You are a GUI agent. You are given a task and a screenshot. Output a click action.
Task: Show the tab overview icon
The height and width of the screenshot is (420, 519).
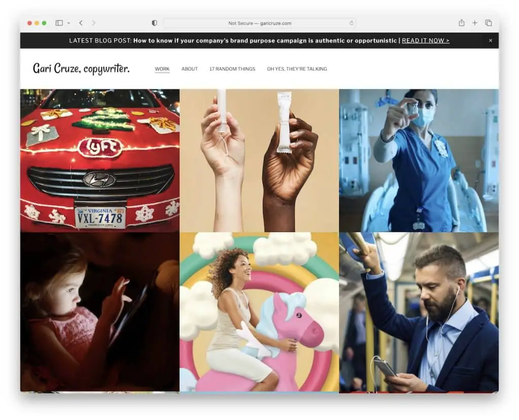coord(489,23)
